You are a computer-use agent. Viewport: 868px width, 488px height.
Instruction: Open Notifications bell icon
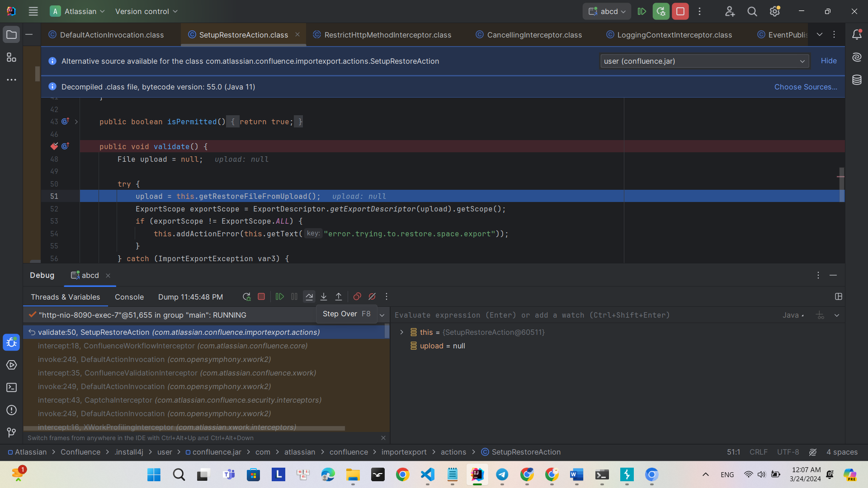[857, 34]
